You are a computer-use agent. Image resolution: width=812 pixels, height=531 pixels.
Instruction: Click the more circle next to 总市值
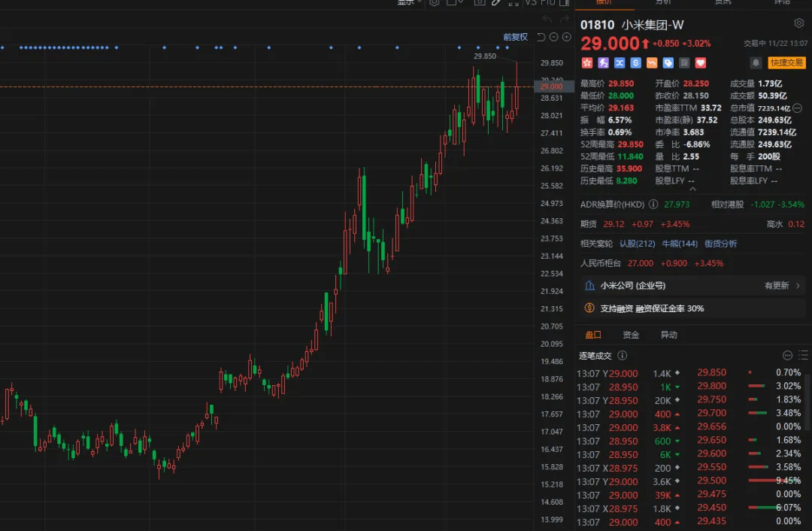[797, 108]
